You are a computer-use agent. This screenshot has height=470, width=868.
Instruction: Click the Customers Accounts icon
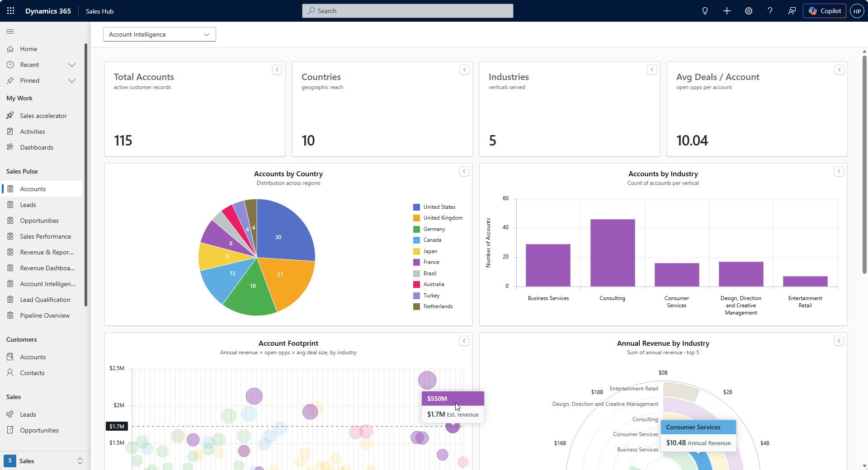pyautogui.click(x=10, y=357)
